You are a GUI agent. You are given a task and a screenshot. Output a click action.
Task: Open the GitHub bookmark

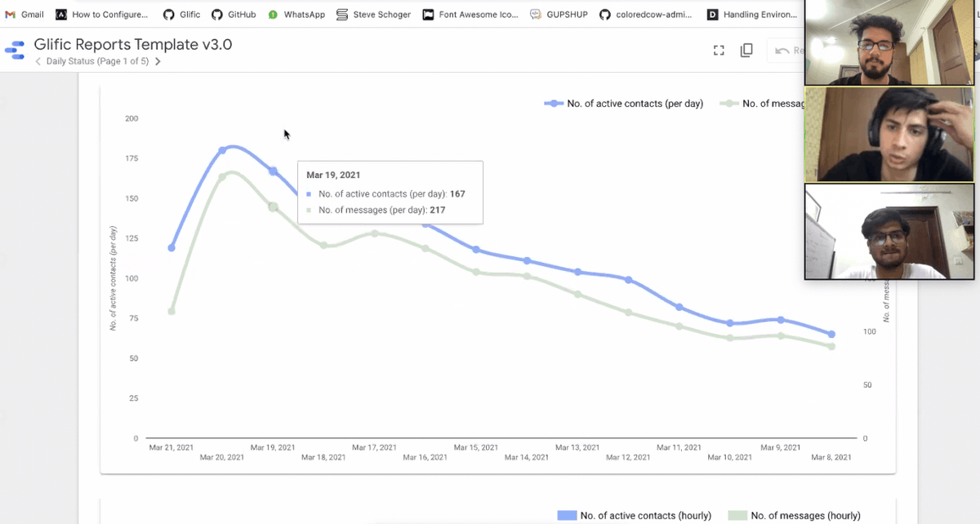234,15
